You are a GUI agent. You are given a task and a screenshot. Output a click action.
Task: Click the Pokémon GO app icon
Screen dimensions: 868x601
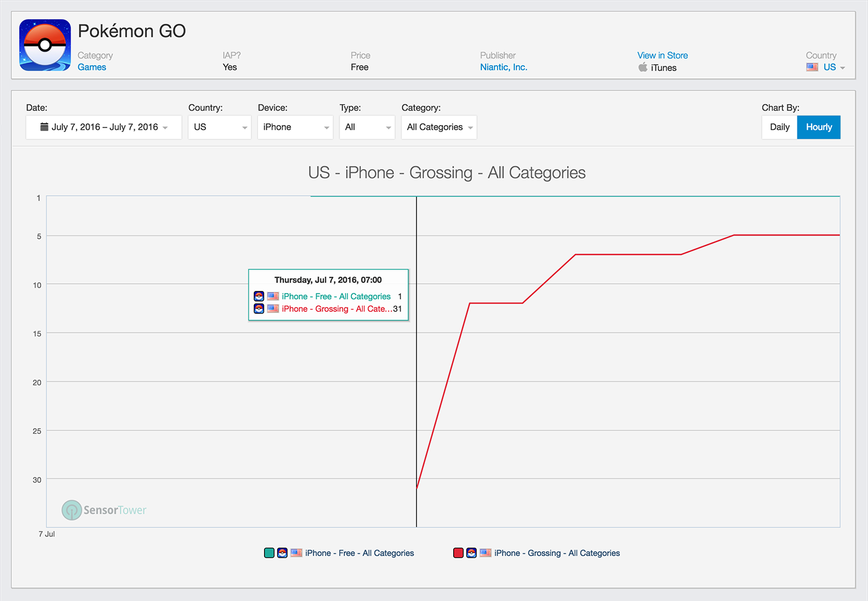point(45,45)
